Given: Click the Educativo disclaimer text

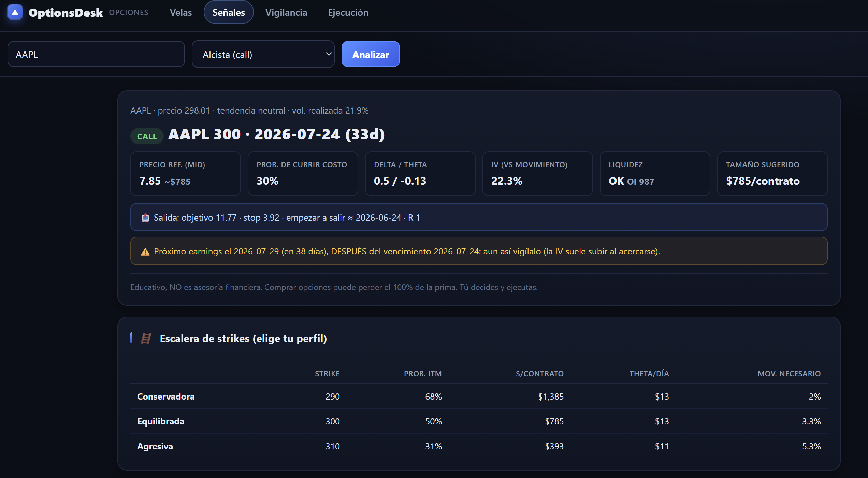Looking at the screenshot, I should click(x=334, y=287).
